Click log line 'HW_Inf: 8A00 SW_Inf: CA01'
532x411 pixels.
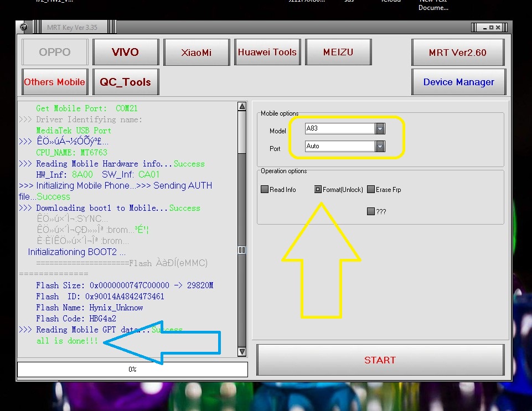tap(98, 175)
